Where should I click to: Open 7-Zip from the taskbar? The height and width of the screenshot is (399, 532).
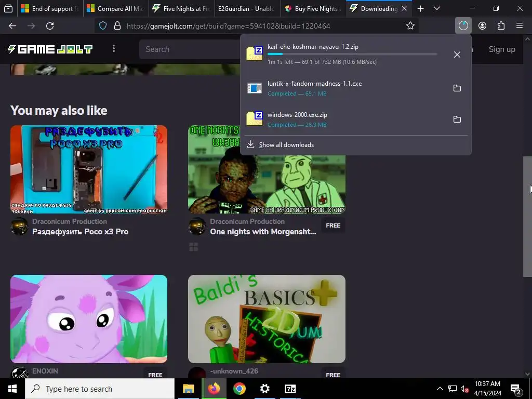tap(290, 389)
